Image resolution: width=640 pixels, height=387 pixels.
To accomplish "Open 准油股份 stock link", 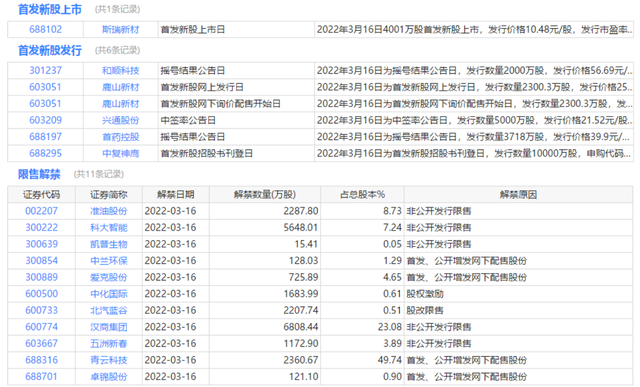I will point(109,211).
